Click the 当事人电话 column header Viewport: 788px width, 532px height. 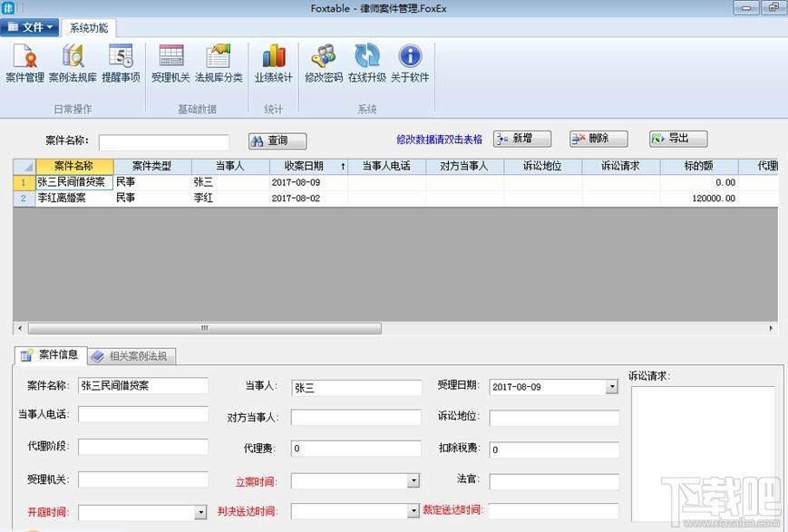tap(386, 166)
